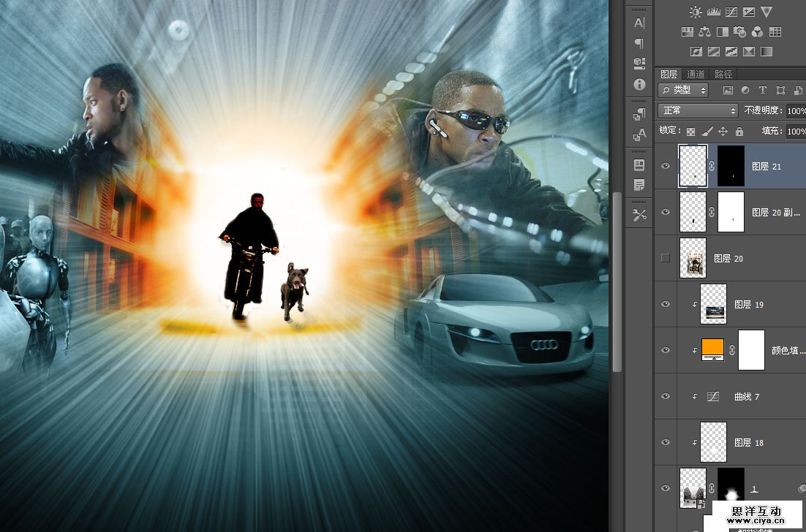
Task: Open the 3D panel icon
Action: (639, 63)
